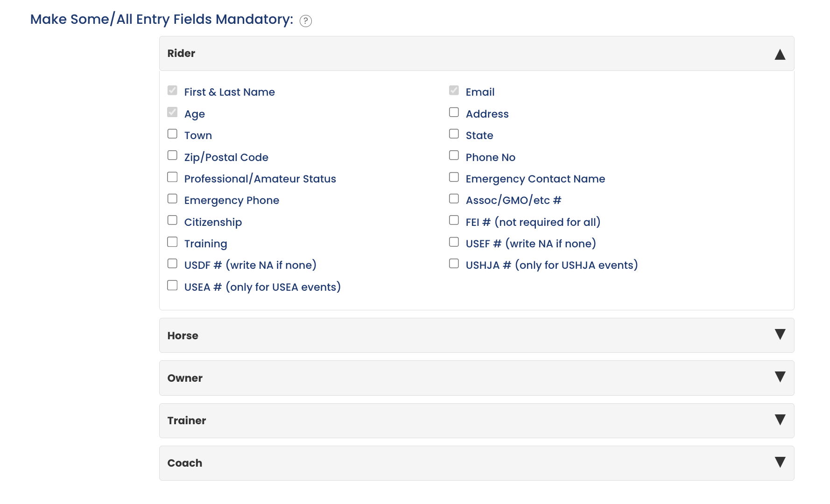The image size is (830, 504).
Task: Check the Emergency Phone box
Action: pyautogui.click(x=172, y=199)
